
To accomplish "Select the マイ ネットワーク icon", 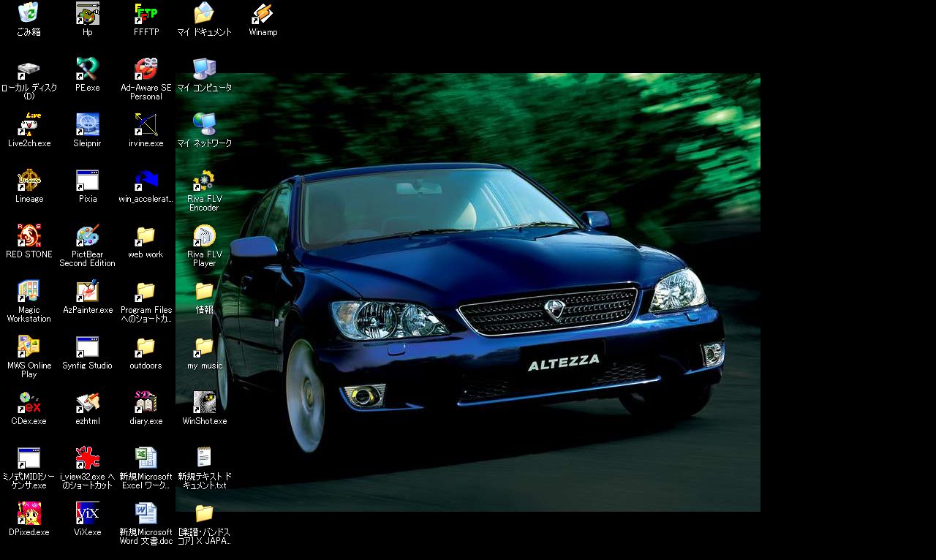I will 204,124.
